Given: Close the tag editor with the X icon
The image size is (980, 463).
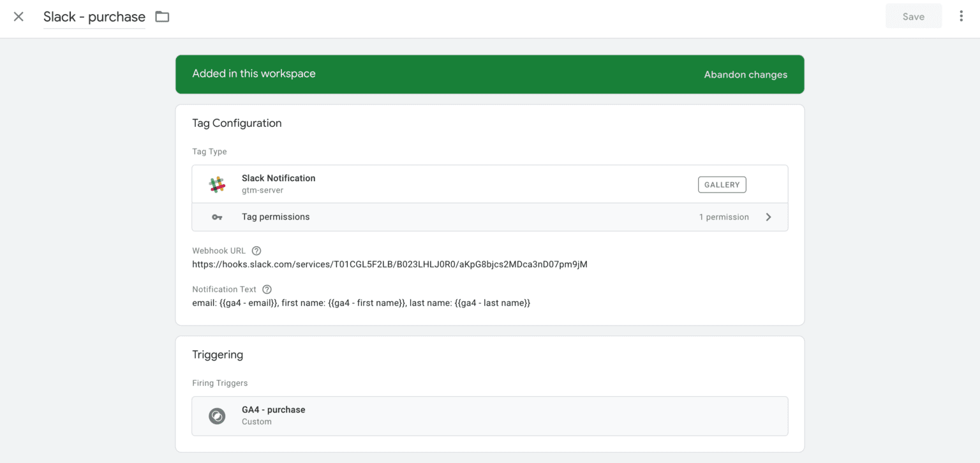Looking at the screenshot, I should 19,17.
